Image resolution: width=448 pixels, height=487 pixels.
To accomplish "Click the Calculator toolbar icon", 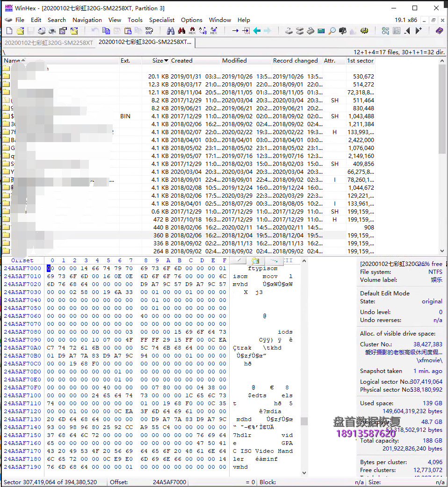I will 321,31.
